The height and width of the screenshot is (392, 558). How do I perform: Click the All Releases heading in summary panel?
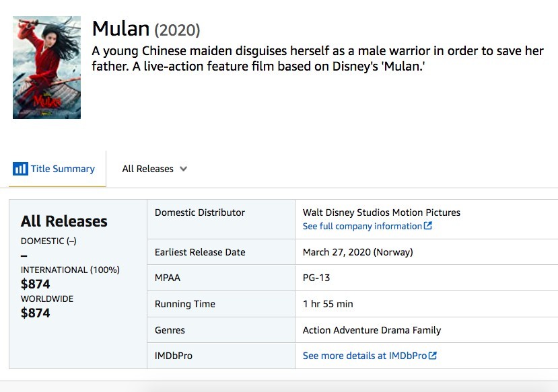pyautogui.click(x=64, y=221)
